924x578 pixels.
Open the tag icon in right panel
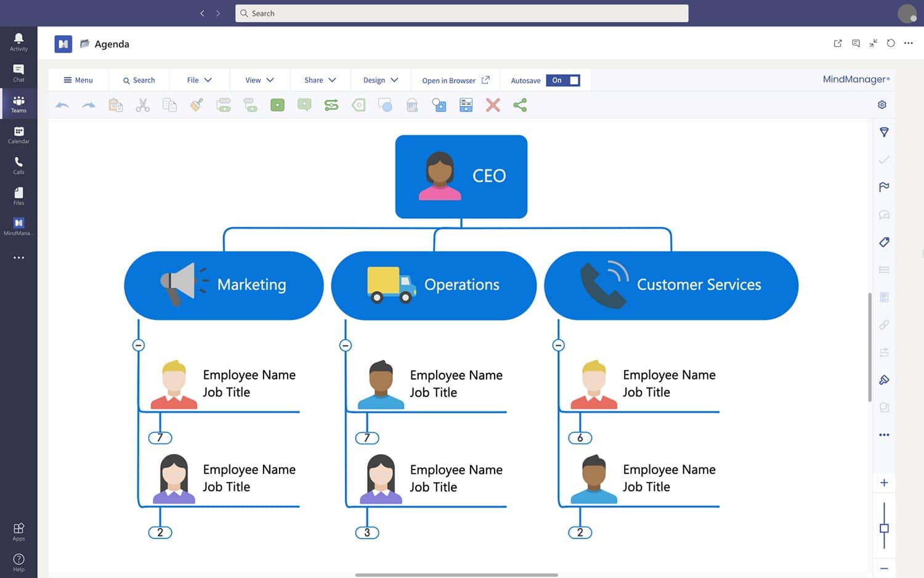(884, 242)
